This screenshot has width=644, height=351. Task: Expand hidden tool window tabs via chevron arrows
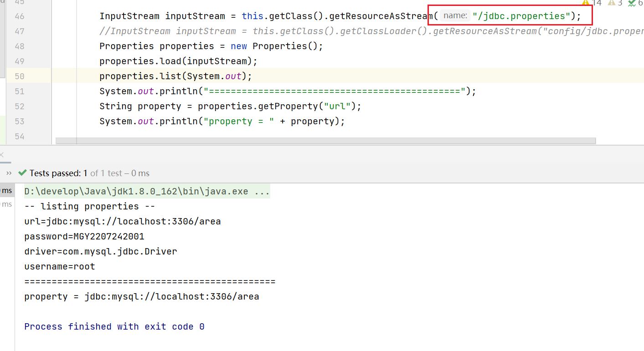(x=8, y=173)
